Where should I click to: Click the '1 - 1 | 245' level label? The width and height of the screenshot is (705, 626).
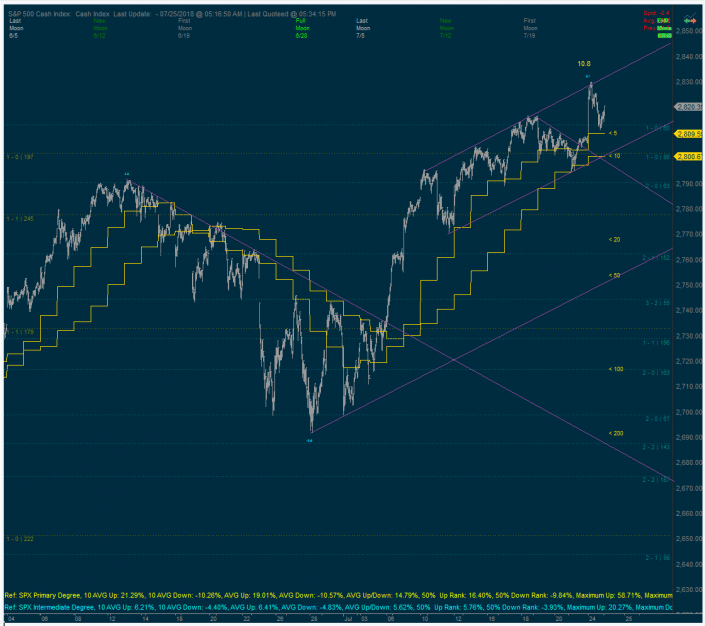point(20,219)
